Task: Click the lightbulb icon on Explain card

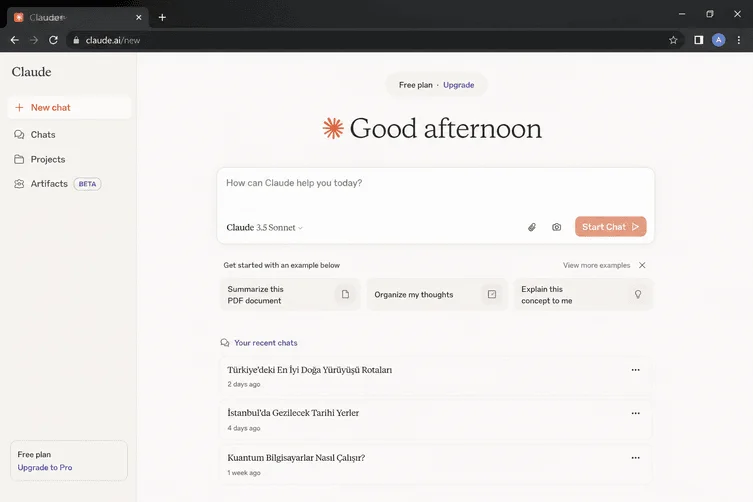Action: click(x=638, y=294)
